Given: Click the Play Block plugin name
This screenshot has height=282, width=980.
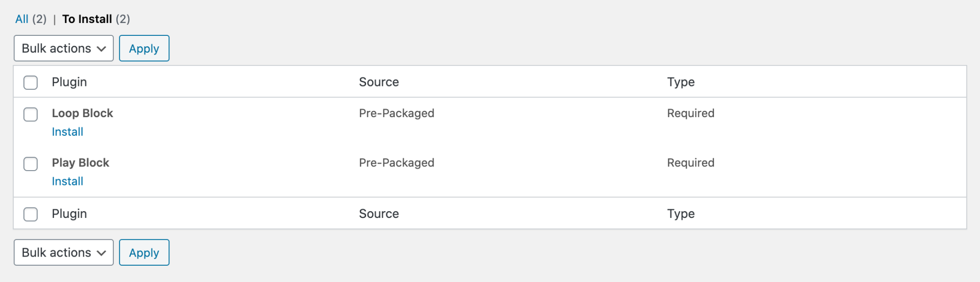Looking at the screenshot, I should point(80,163).
